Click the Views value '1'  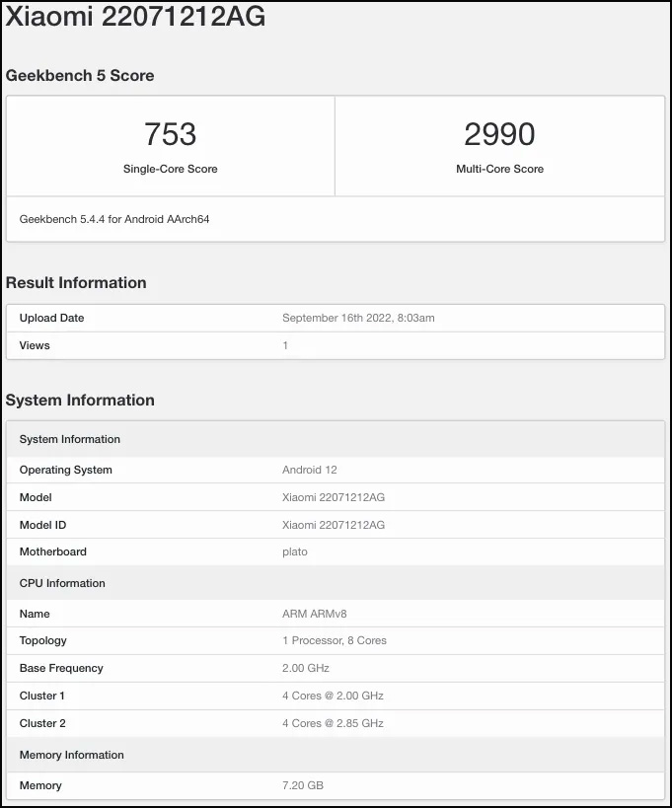coord(285,345)
